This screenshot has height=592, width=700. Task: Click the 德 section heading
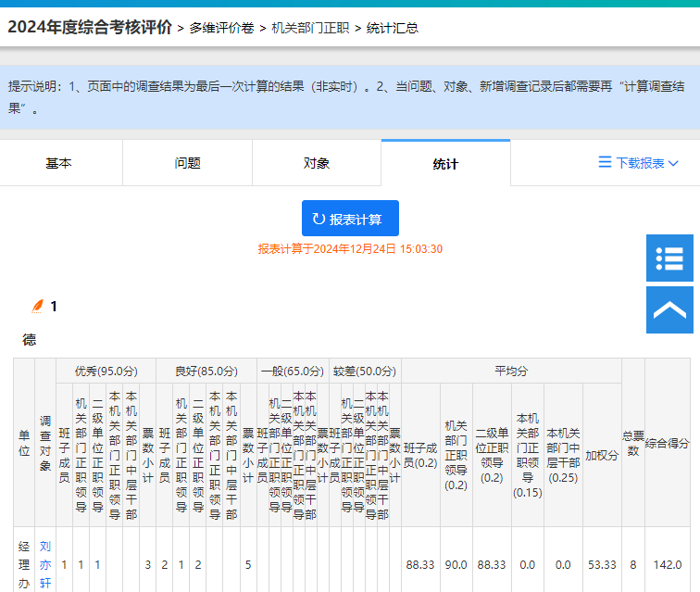[x=30, y=340]
